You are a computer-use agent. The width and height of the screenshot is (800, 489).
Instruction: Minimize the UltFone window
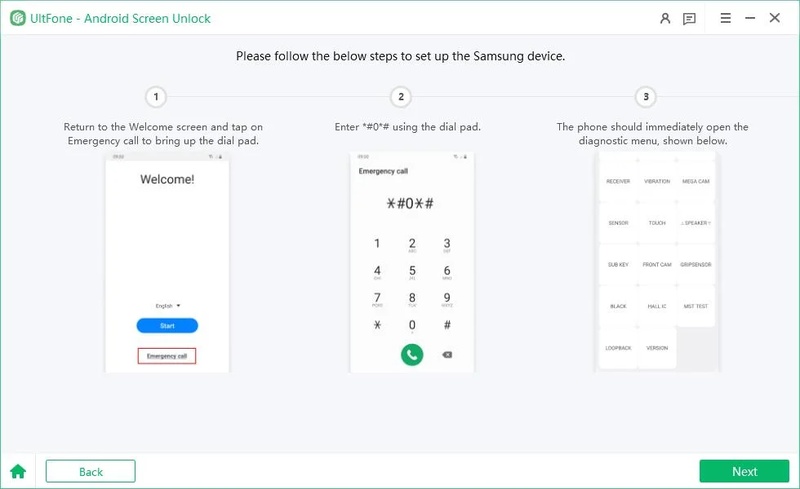[x=750, y=18]
